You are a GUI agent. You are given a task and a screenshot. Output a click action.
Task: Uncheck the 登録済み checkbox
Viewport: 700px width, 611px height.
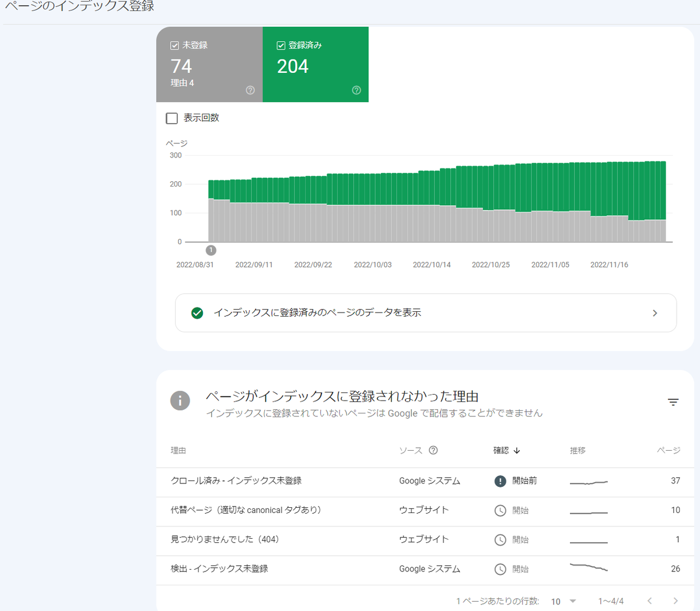click(x=281, y=45)
